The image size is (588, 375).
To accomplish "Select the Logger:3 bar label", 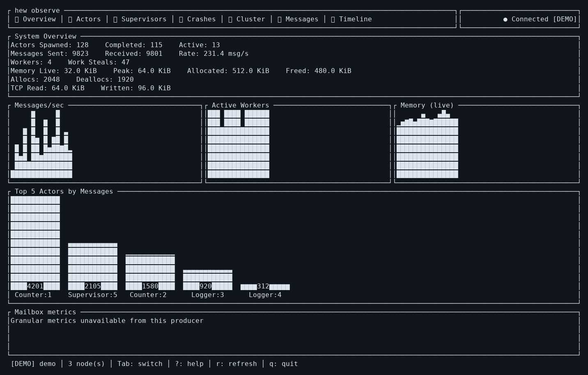I will tap(208, 295).
